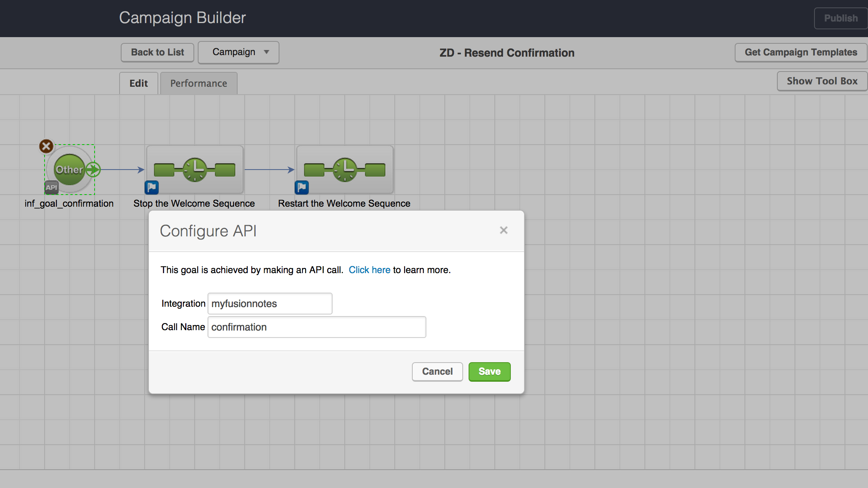Click blue flag on Restart sequence
The height and width of the screenshot is (488, 868).
(x=301, y=188)
